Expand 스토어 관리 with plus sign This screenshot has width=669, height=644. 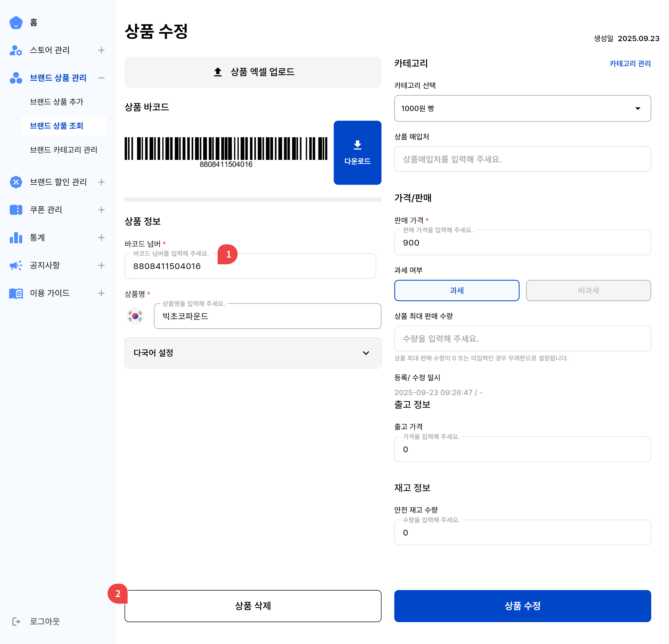coord(101,50)
